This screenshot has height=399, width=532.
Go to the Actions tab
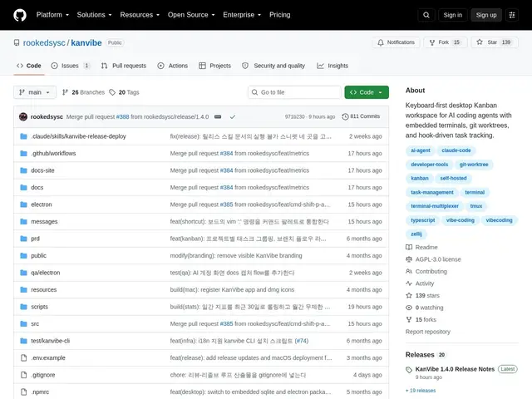[x=173, y=66]
